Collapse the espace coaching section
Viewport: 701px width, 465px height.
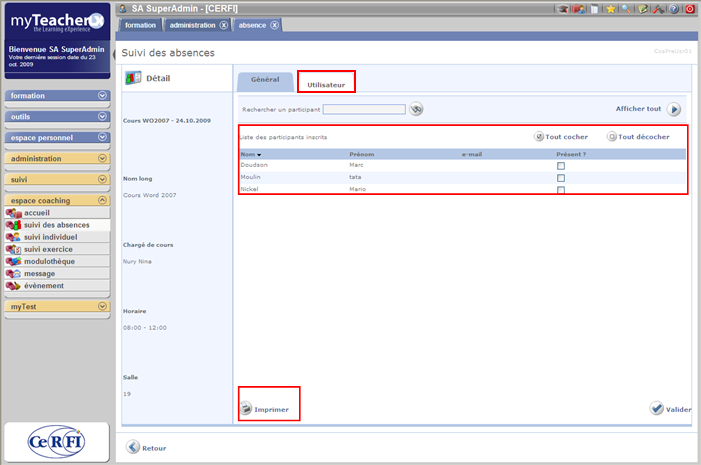102,200
